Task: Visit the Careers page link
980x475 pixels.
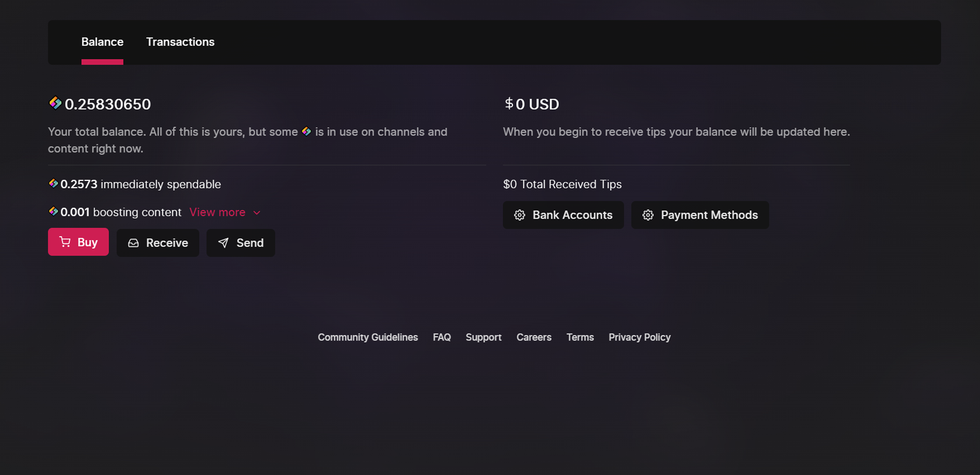Action: 534,338
